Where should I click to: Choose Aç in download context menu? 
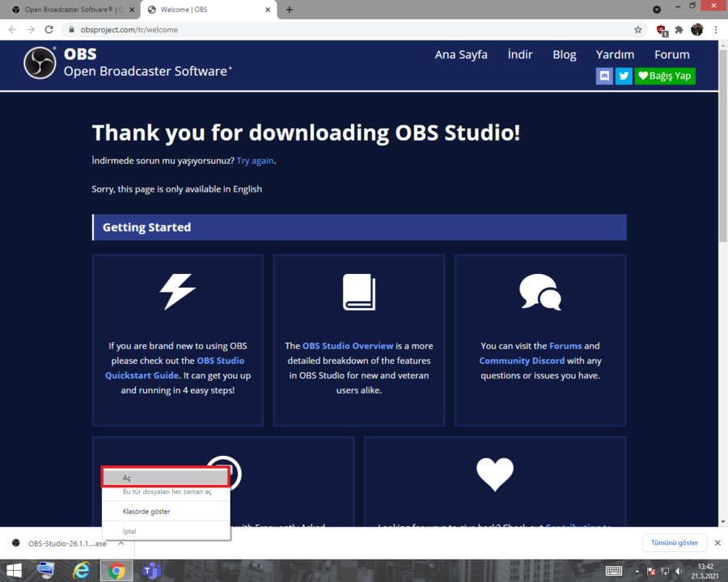(166, 478)
